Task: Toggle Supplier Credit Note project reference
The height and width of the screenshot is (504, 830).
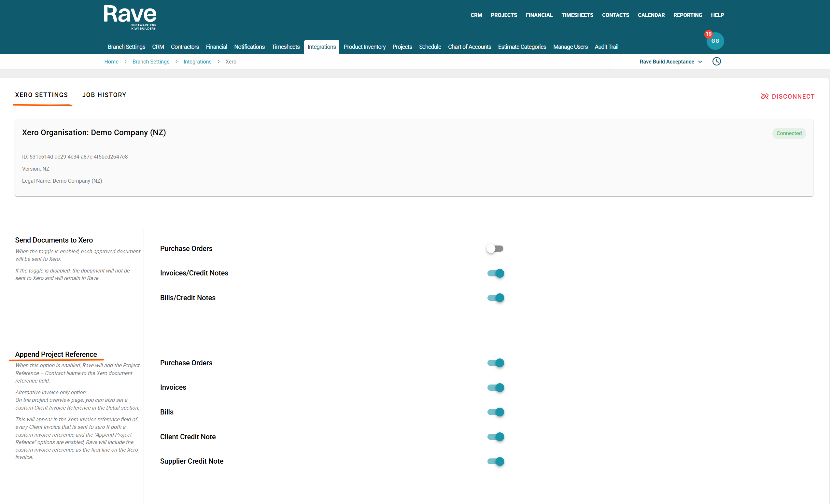Action: coord(496,461)
